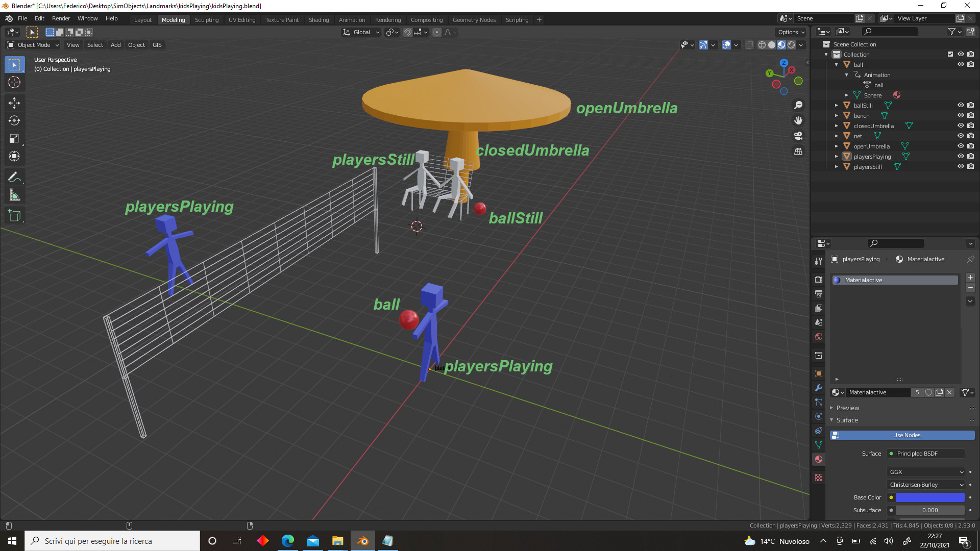Viewport: 980px width, 551px height.
Task: Choose the Measure ruler tool
Action: (x=14, y=195)
